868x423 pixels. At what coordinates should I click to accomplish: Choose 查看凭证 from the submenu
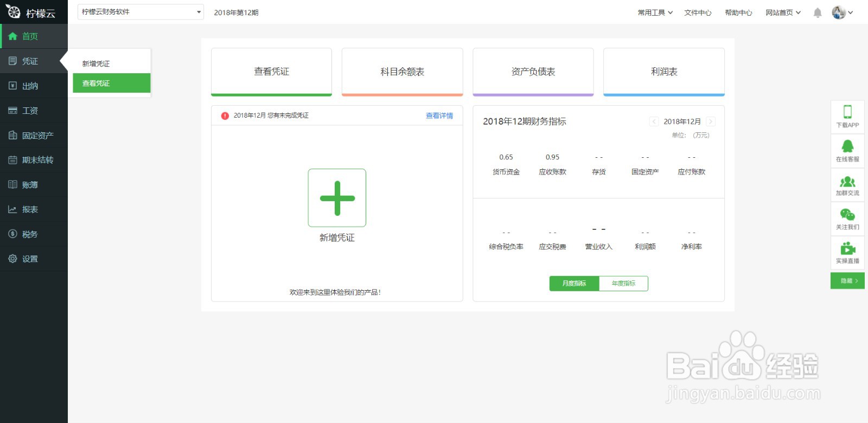pyautogui.click(x=112, y=83)
